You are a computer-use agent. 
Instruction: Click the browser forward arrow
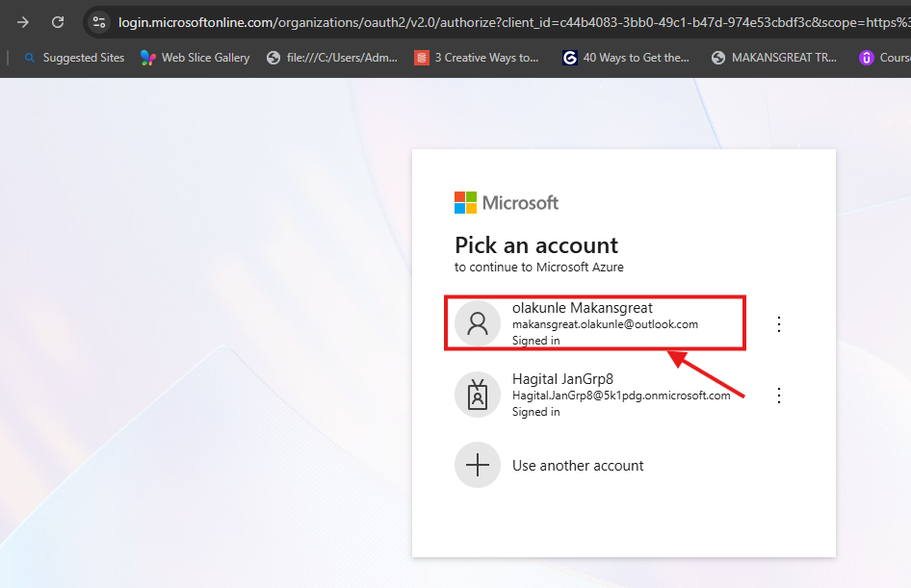click(23, 22)
